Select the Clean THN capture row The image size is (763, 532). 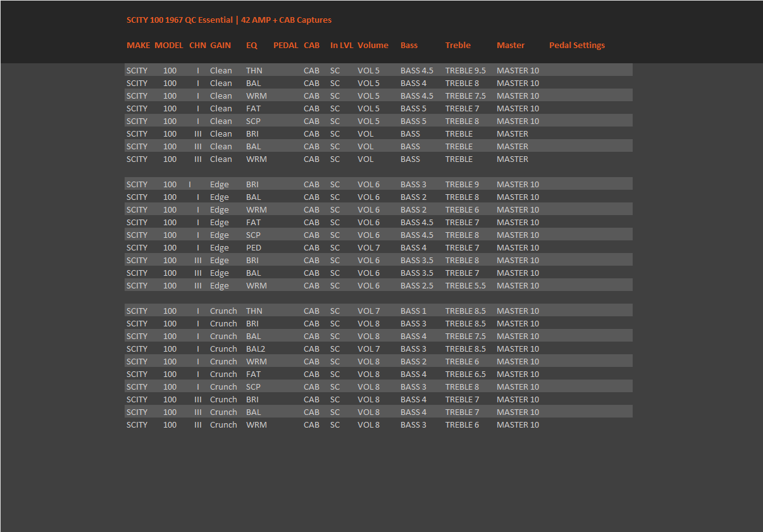point(378,70)
